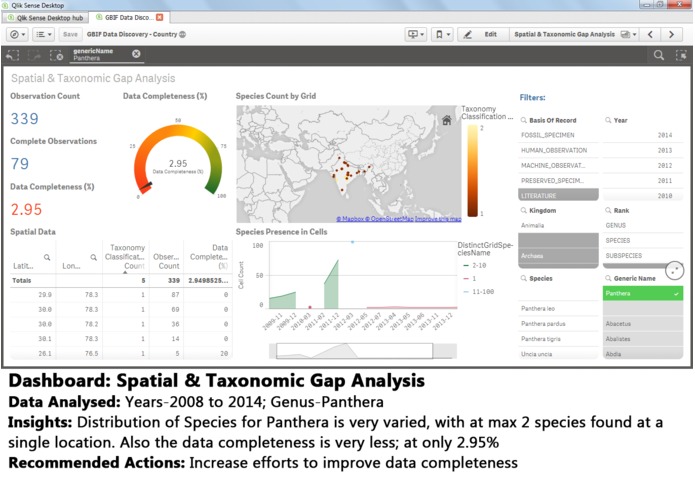Search the Longitude column
Screen dimensions: 695x494
94,257
